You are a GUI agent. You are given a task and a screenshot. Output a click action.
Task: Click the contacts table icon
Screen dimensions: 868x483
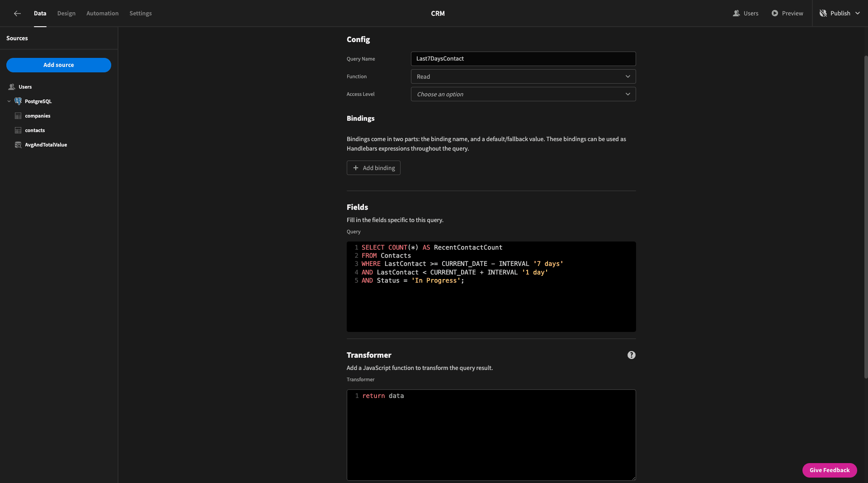click(x=18, y=130)
